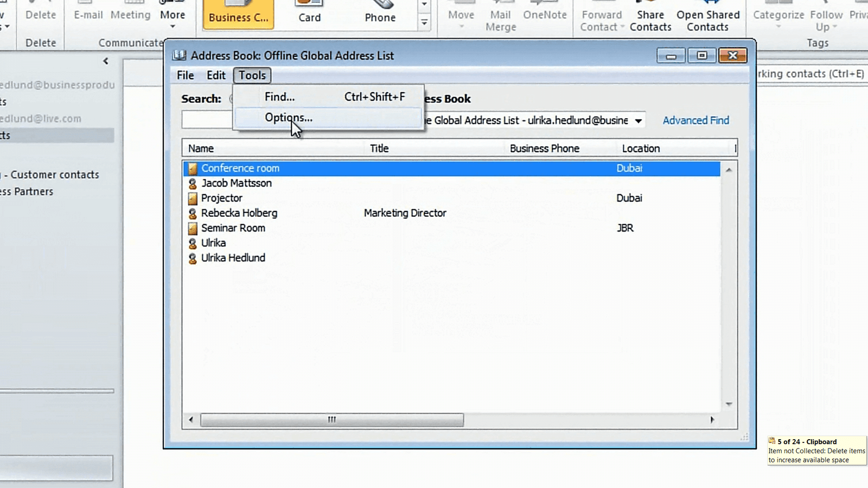Screen dimensions: 868x488
Task: Click the scroll down arrow of the contact list
Action: pos(729,404)
